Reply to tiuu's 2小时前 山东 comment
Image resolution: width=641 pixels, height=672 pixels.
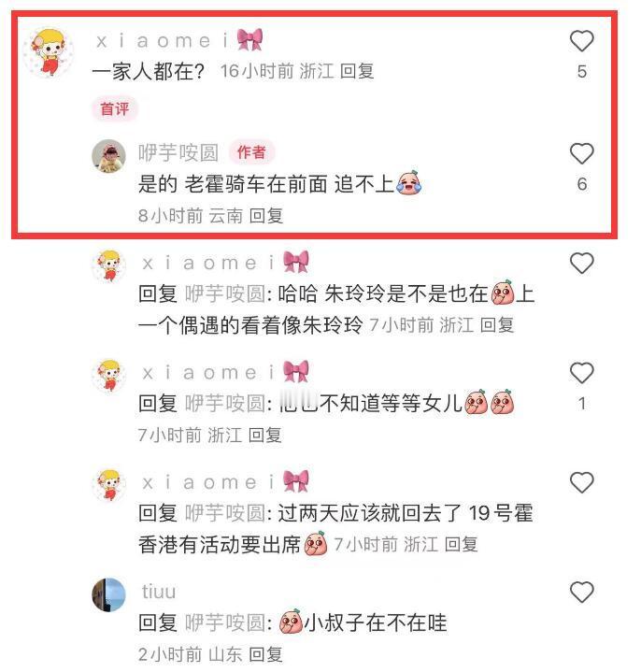coord(265,654)
